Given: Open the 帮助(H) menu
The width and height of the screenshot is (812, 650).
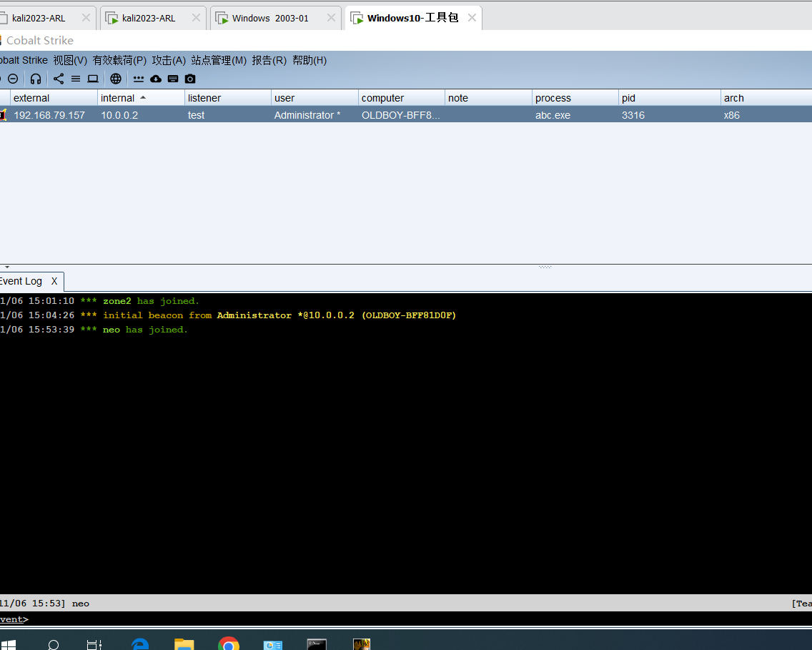Looking at the screenshot, I should pyautogui.click(x=310, y=61).
